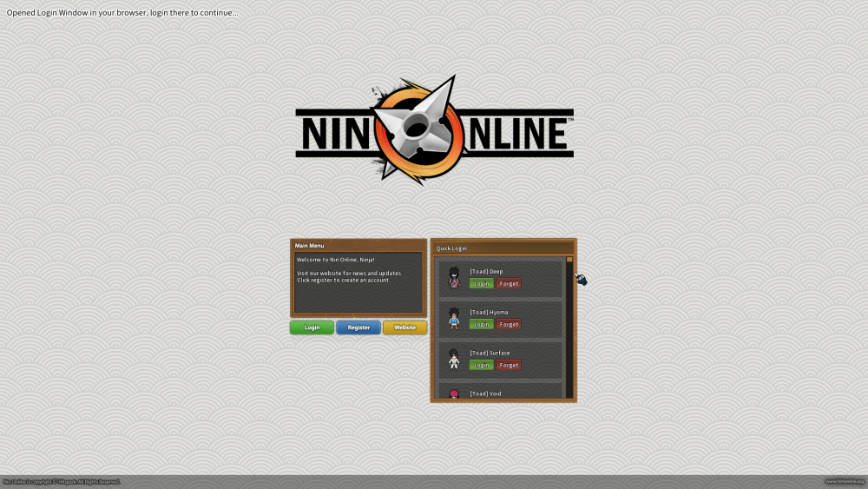Viewport: 868px width, 489px height.
Task: Log in as [Toad] Surface
Action: coord(481,366)
